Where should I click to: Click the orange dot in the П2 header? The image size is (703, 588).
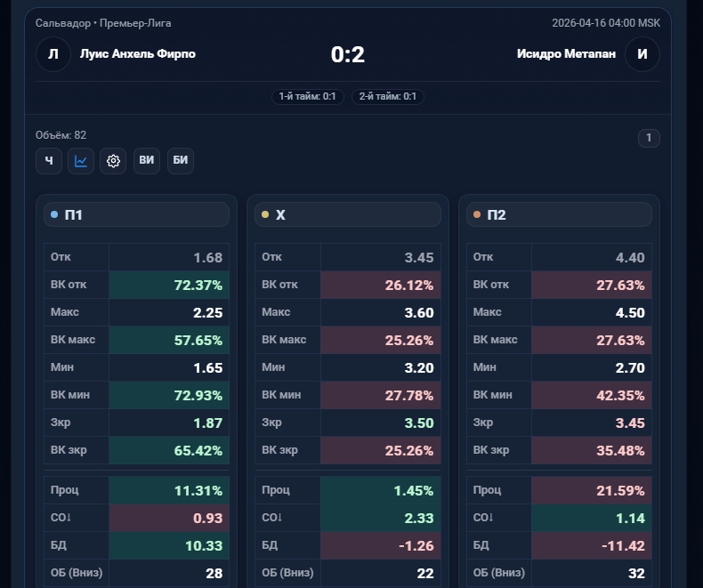(477, 214)
